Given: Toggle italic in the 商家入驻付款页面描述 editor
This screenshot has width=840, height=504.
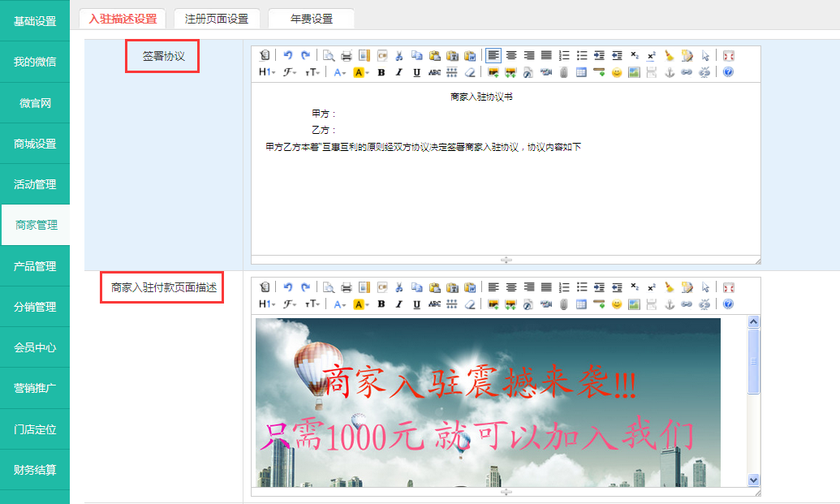Looking at the screenshot, I should 398,304.
